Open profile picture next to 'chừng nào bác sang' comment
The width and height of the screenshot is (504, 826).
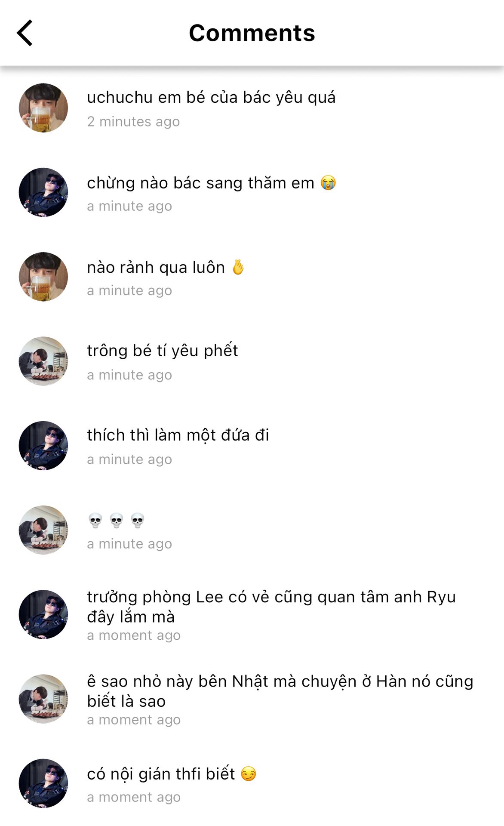43,192
